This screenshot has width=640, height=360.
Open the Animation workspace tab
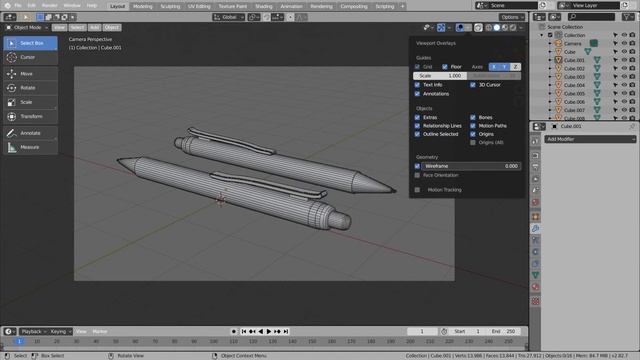(x=291, y=6)
